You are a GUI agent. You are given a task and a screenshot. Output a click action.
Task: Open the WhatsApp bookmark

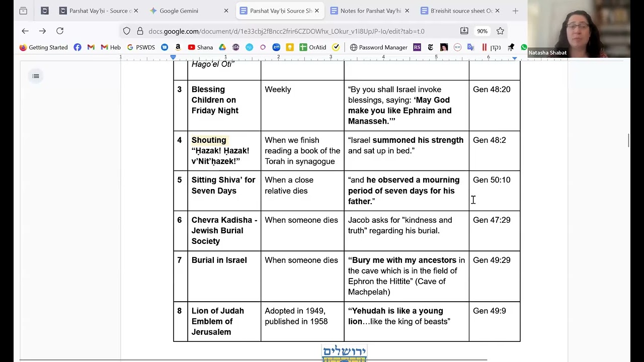[524, 47]
